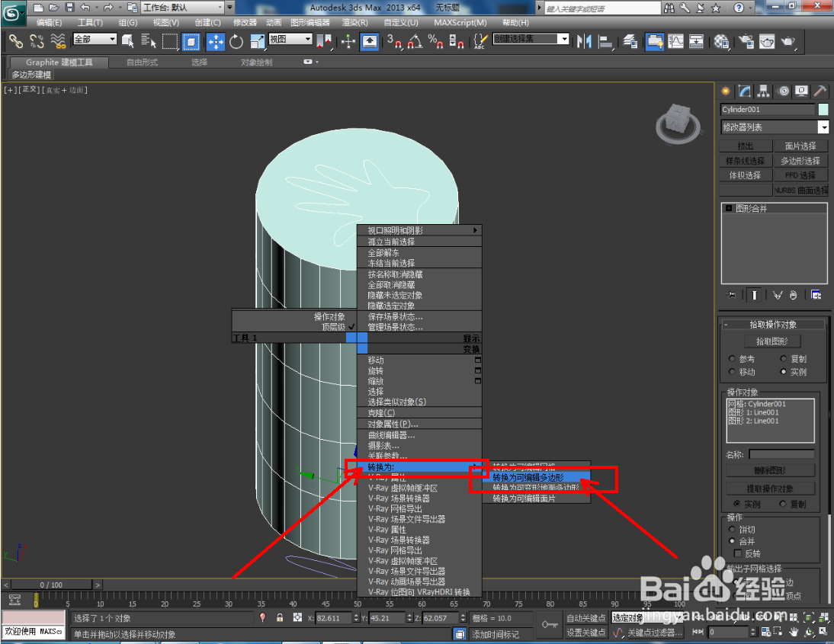The width and height of the screenshot is (834, 644).
Task: Activate Select and Move tool
Action: 216,41
